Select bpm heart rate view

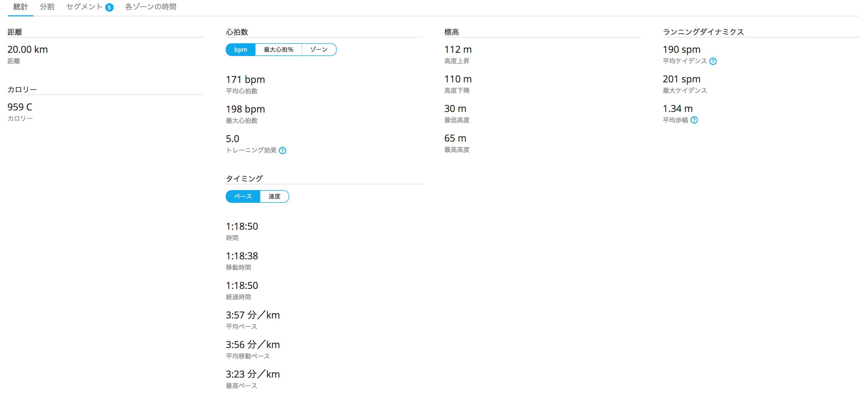[241, 49]
